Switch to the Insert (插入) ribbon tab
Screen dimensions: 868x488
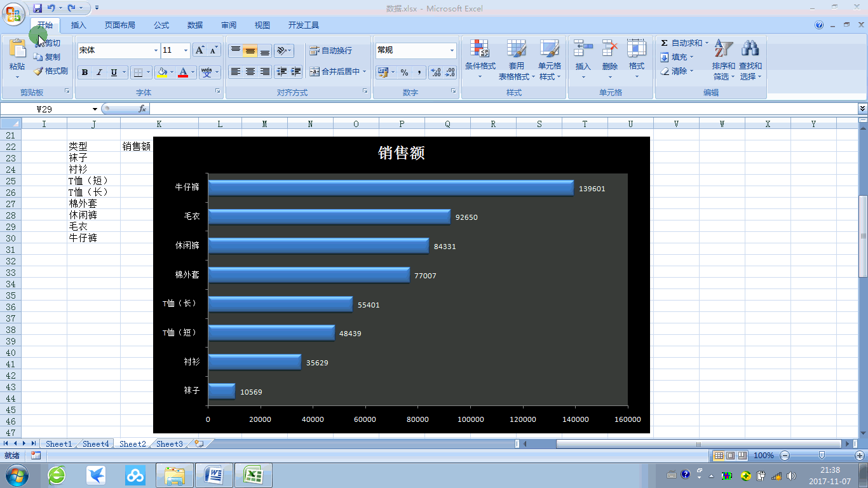79,25
